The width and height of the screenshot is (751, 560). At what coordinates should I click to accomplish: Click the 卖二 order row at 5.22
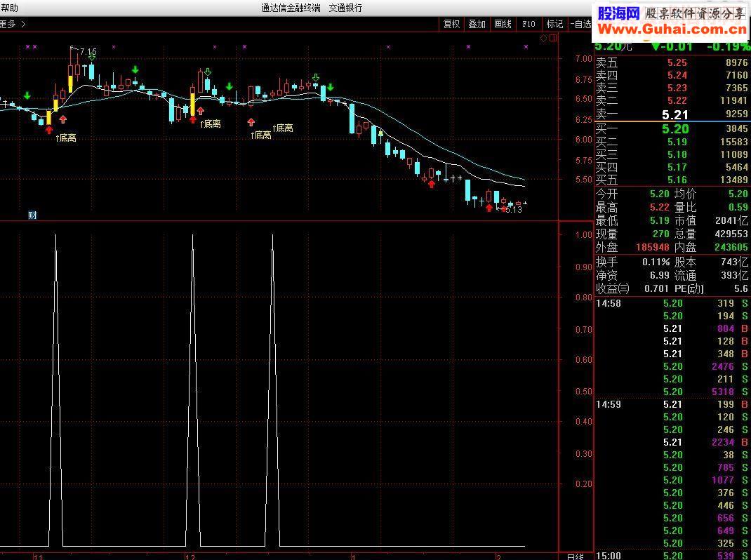click(x=672, y=100)
